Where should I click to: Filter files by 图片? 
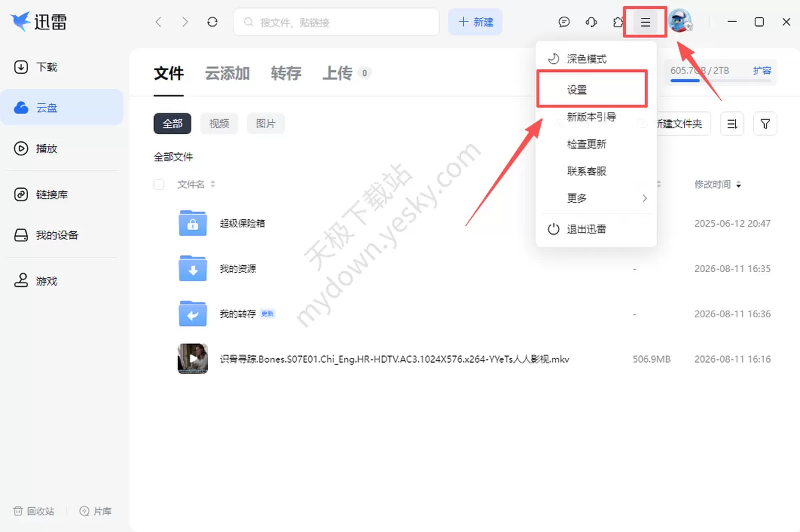(265, 123)
